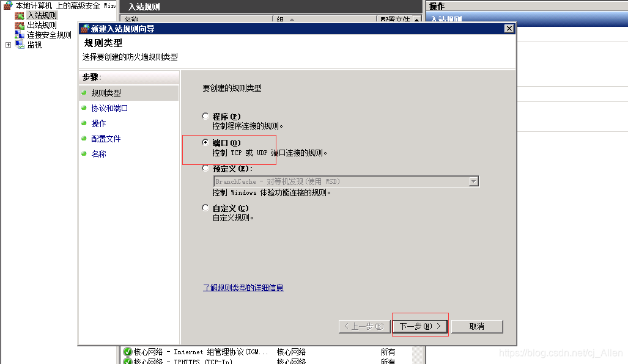Click the inbound rules (入站规则) tree icon
Viewport: 628px width, 364px height.
pyautogui.click(x=19, y=16)
